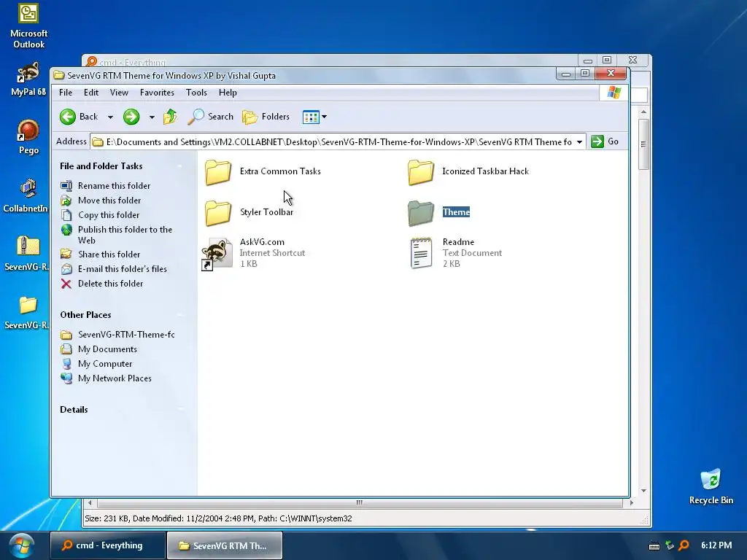Open the Help menu
Screen dimensions: 747x560
pyautogui.click(x=228, y=93)
